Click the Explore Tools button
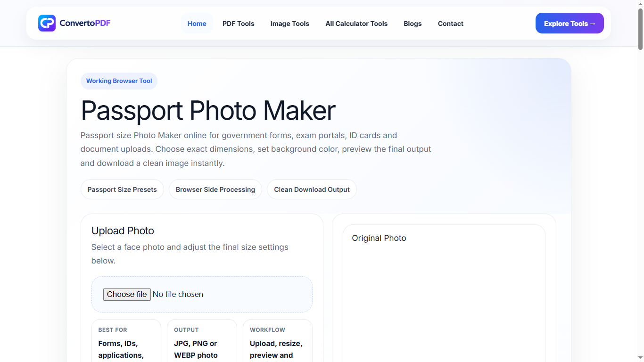The width and height of the screenshot is (644, 362). tap(570, 23)
